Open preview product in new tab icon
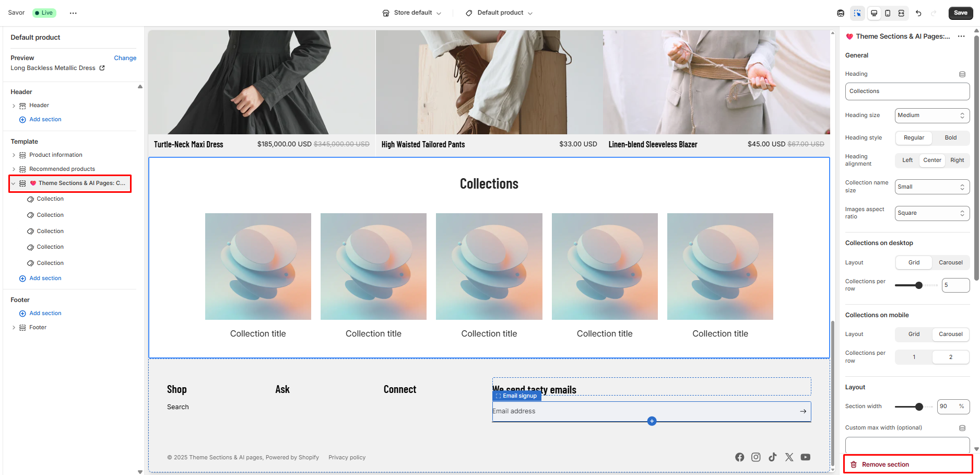 click(102, 68)
